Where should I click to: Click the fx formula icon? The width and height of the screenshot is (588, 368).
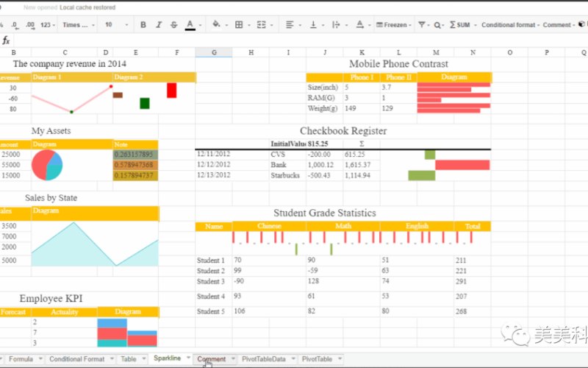pyautogui.click(x=6, y=40)
